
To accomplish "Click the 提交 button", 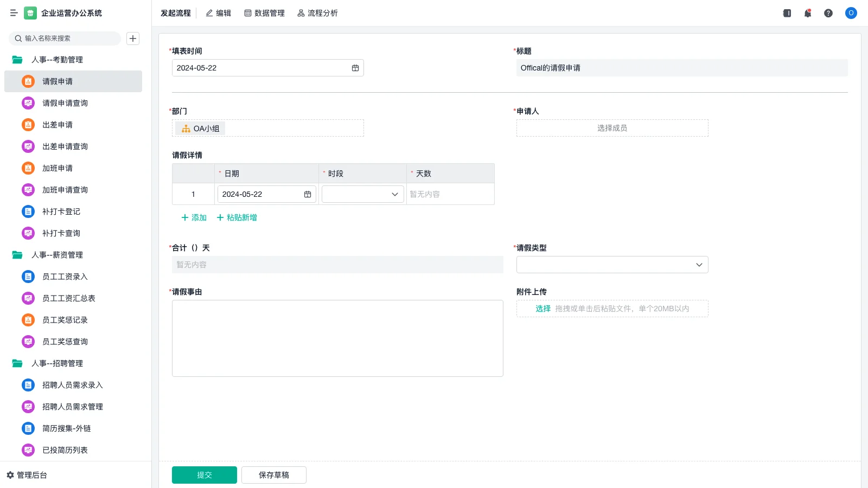I will (204, 474).
